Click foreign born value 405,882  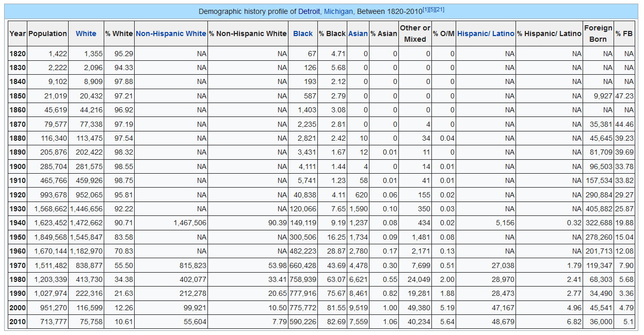pos(599,209)
